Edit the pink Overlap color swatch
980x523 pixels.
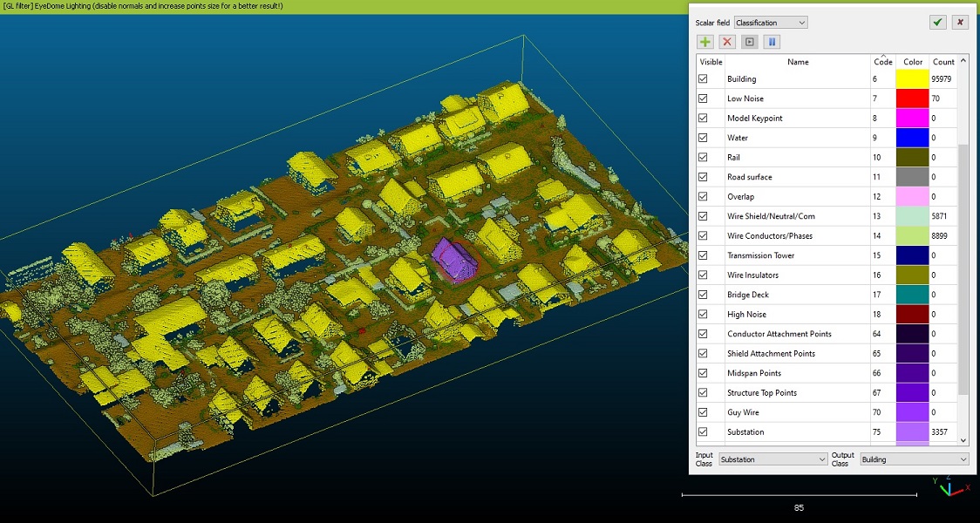(913, 196)
